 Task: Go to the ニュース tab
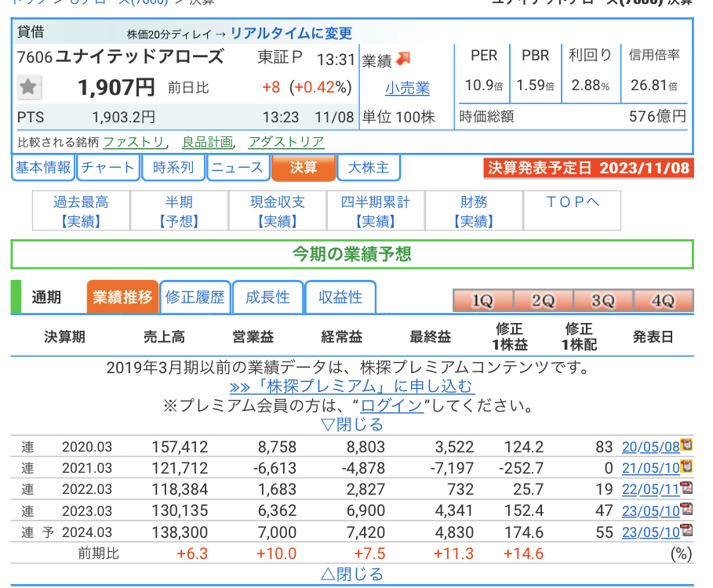[238, 168]
